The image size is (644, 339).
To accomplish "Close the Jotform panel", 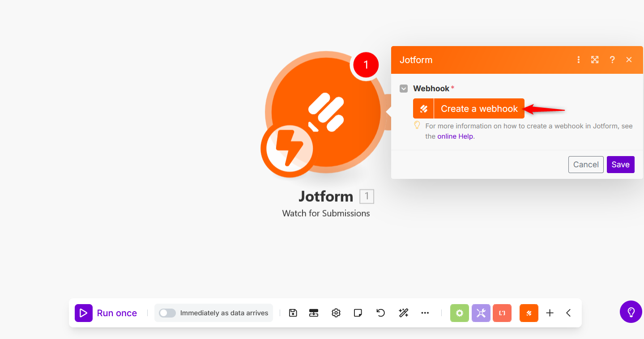I will 629,60.
